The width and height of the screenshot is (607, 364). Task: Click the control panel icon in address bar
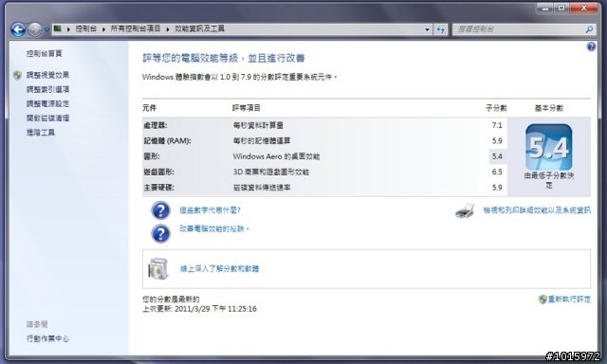click(58, 28)
